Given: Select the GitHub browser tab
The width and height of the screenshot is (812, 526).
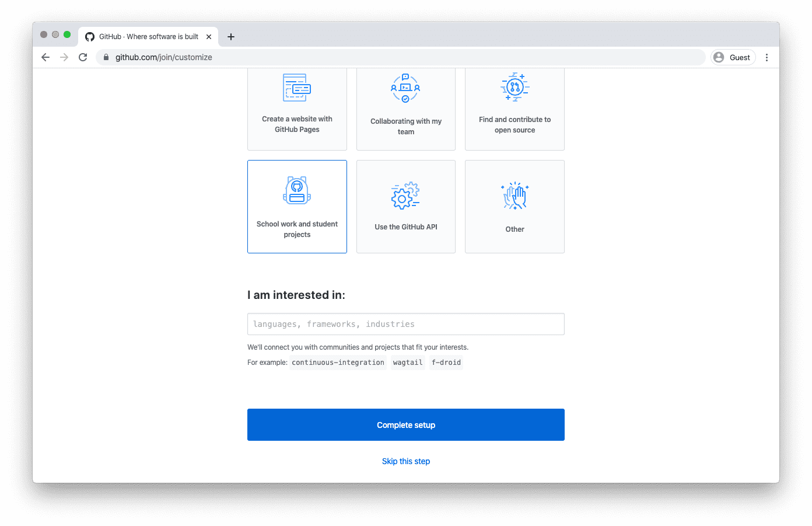Looking at the screenshot, I should click(148, 37).
